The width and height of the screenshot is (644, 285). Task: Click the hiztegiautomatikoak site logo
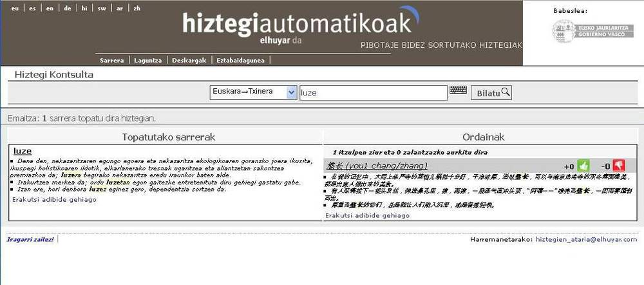click(x=301, y=25)
